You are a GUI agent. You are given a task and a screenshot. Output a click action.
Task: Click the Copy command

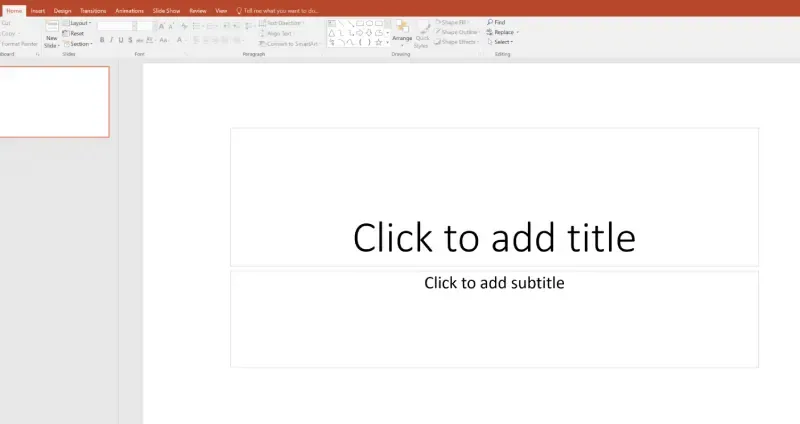coord(8,33)
